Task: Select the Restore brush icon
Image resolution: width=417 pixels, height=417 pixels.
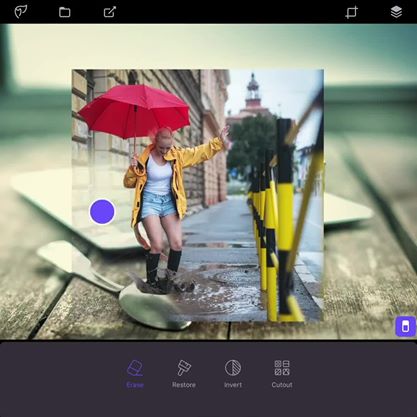Action: [x=184, y=368]
